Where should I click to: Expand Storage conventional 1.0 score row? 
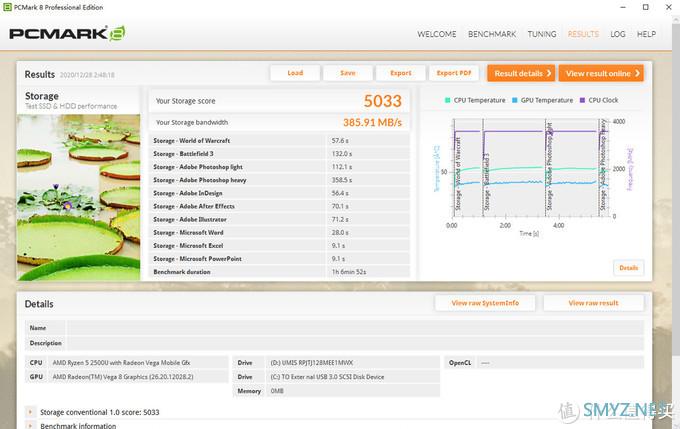click(30, 412)
